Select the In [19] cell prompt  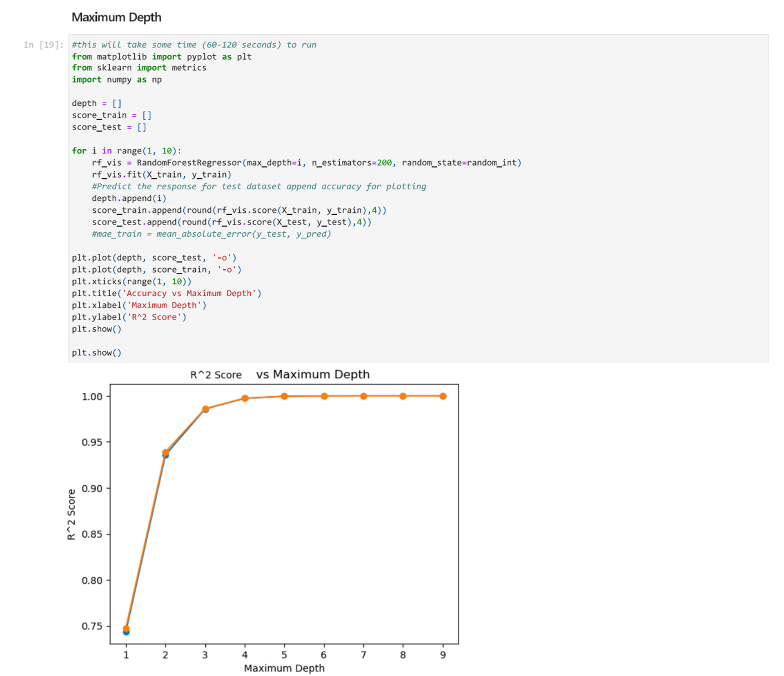tap(44, 45)
